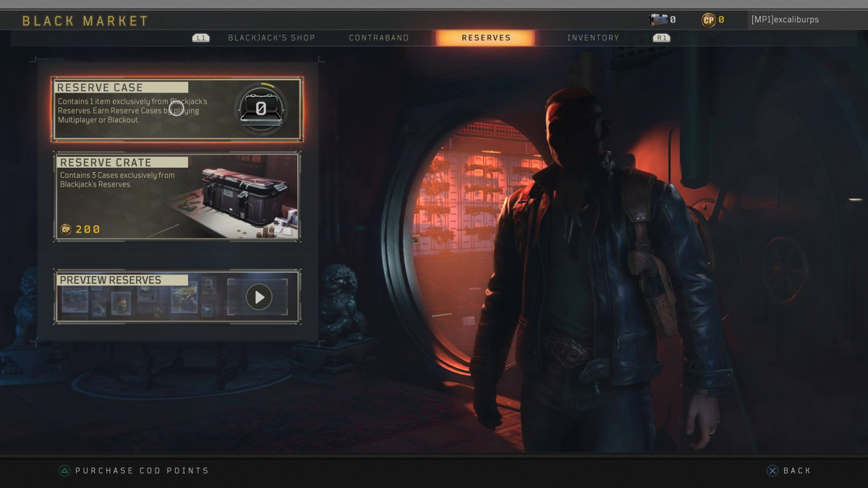Click the circular case icon showing 0
This screenshot has width=868, height=488.
point(260,108)
